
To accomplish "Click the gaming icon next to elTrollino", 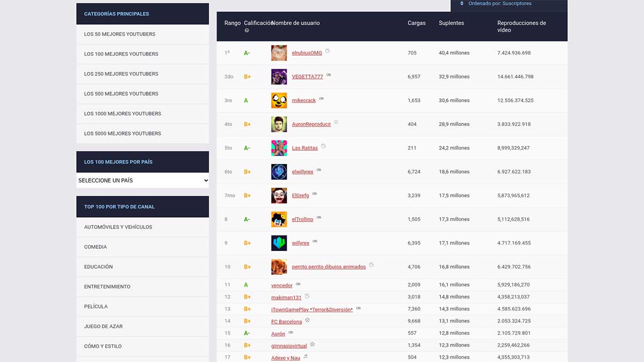I will pyautogui.click(x=319, y=218).
